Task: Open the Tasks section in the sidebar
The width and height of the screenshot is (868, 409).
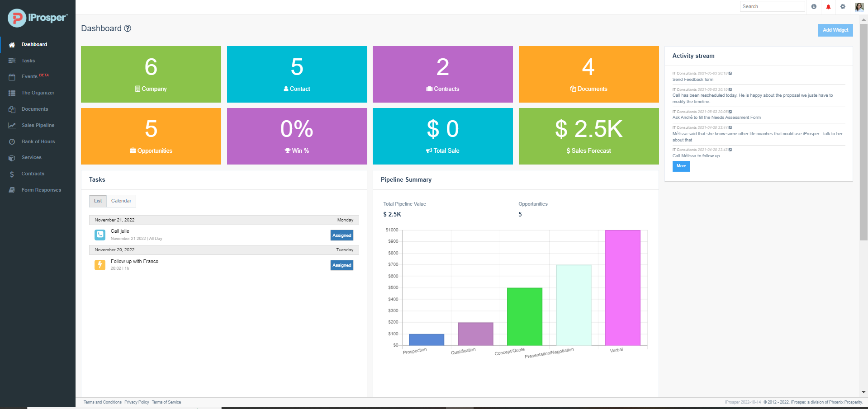Action: [x=28, y=60]
